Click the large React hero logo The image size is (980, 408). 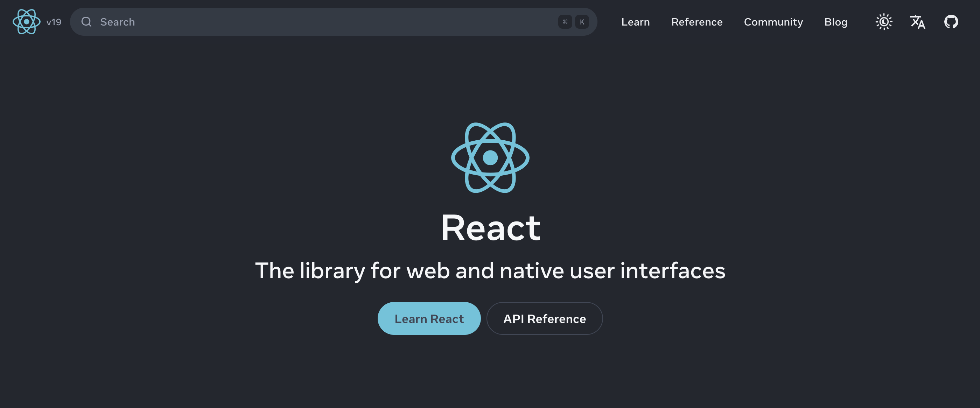click(x=490, y=157)
